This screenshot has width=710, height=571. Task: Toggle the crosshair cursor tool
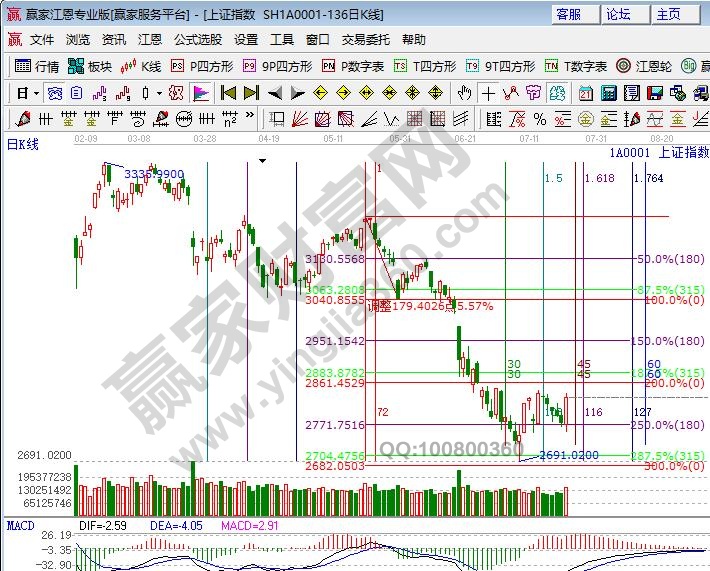tap(487, 93)
